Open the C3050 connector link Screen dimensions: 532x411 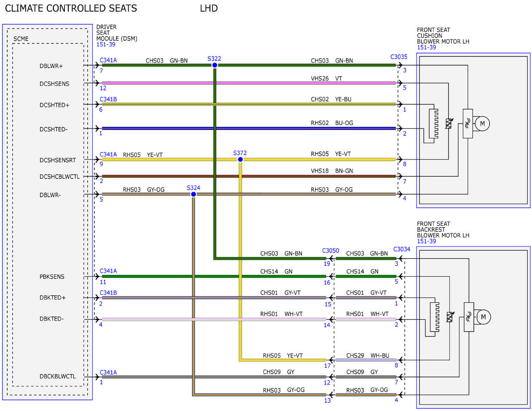pos(331,250)
